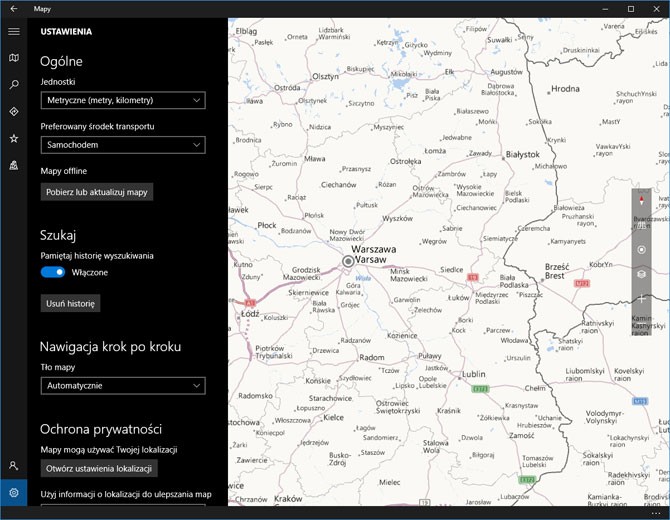This screenshot has height=520, width=670.
Task: Click the A1 highway shield near Łódź
Action: [250, 303]
